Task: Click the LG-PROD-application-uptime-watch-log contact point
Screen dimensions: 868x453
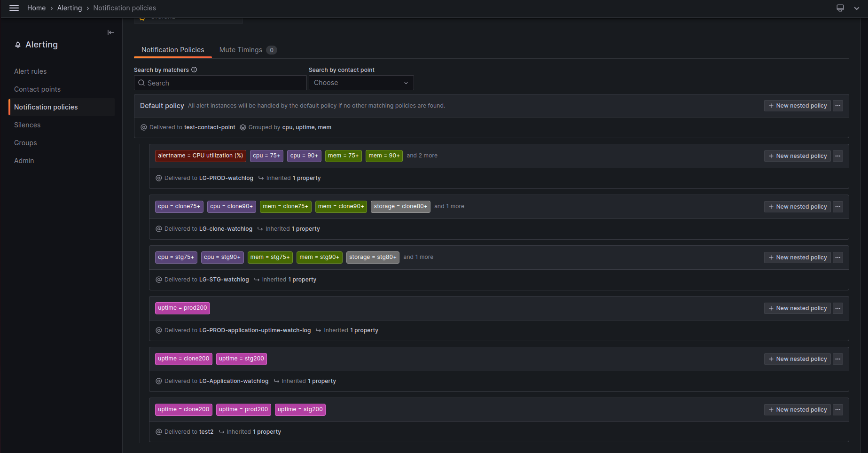Action: click(255, 330)
